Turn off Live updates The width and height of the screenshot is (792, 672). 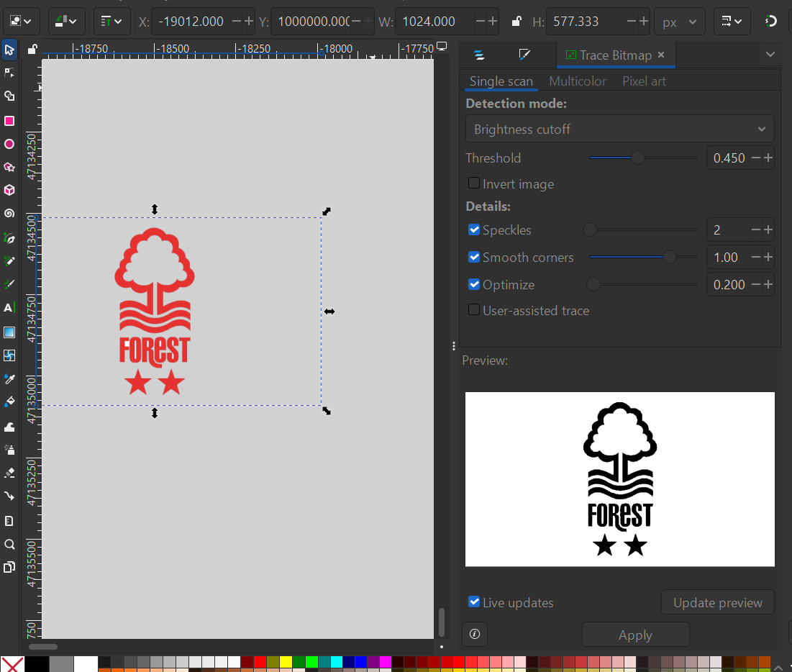(x=474, y=603)
